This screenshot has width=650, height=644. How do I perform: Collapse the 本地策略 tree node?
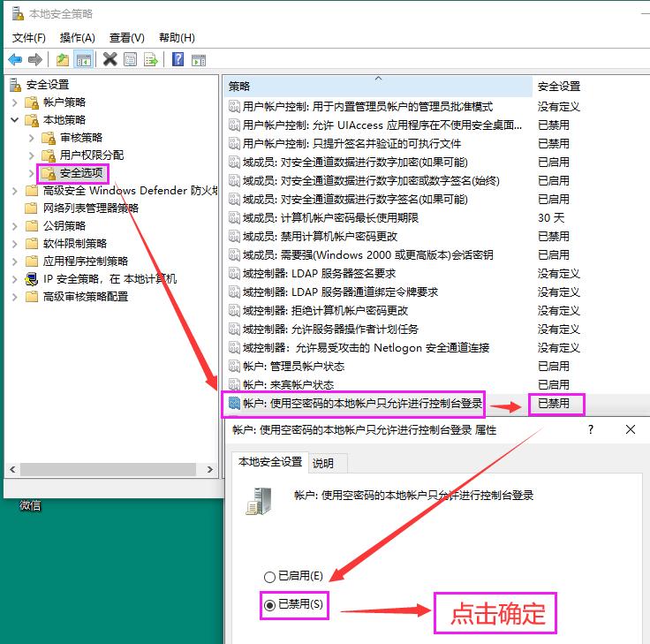(x=15, y=120)
